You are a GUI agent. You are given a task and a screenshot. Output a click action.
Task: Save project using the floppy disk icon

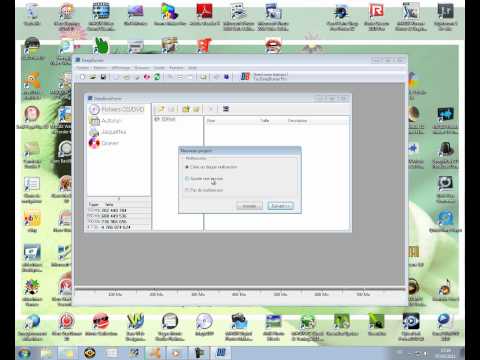[103, 77]
